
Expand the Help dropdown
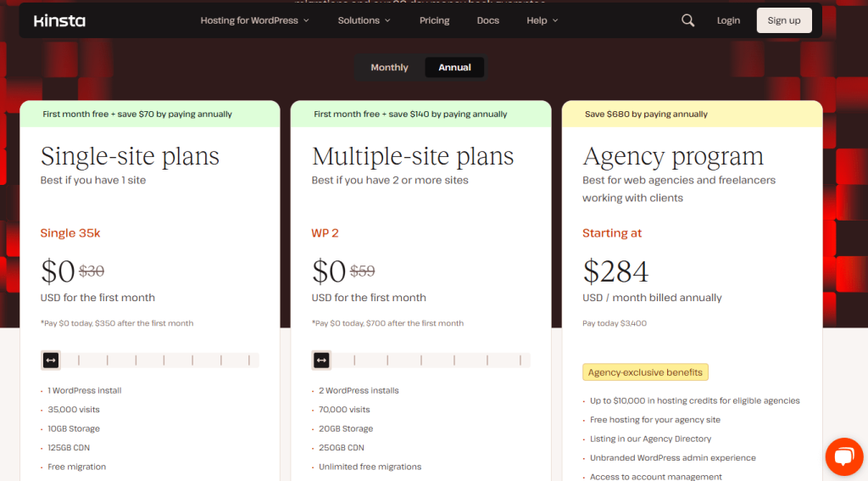(x=542, y=20)
